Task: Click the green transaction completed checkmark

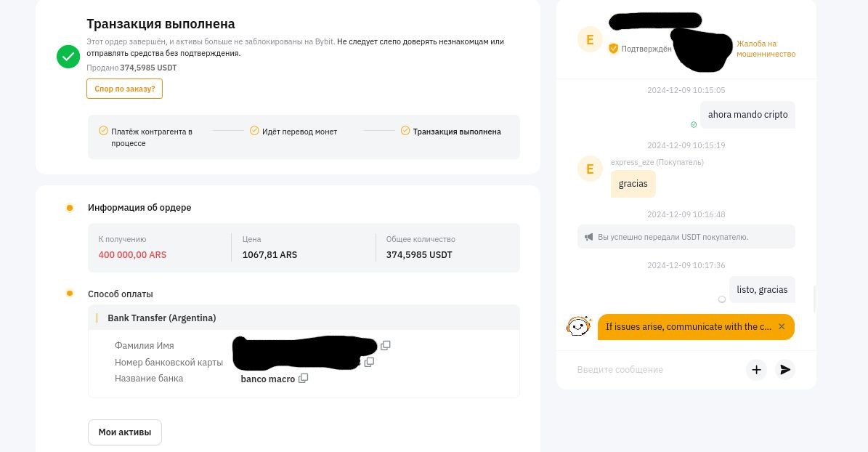Action: [x=68, y=57]
